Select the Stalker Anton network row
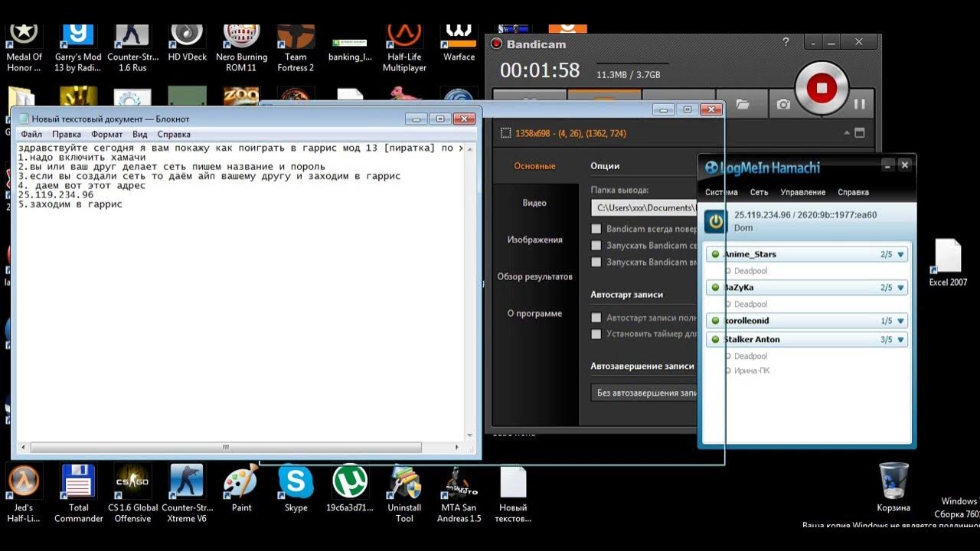This screenshot has height=551, width=980. point(807,339)
